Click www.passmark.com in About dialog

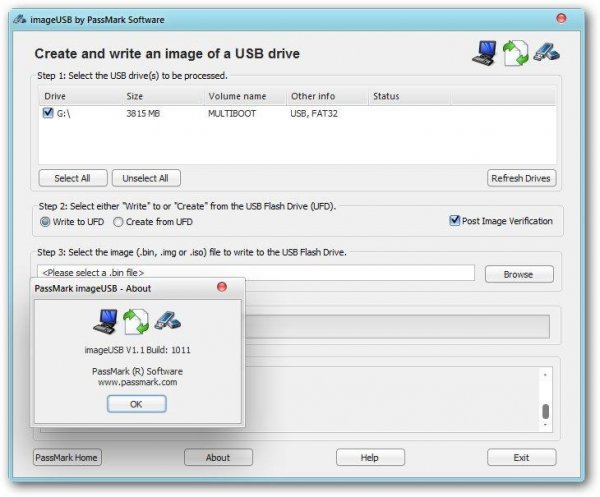click(x=137, y=382)
